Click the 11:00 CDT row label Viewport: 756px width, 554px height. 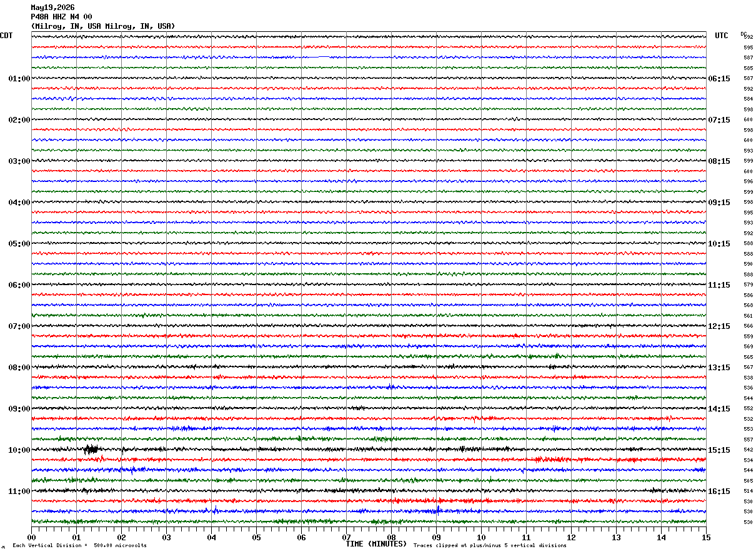coord(19,491)
